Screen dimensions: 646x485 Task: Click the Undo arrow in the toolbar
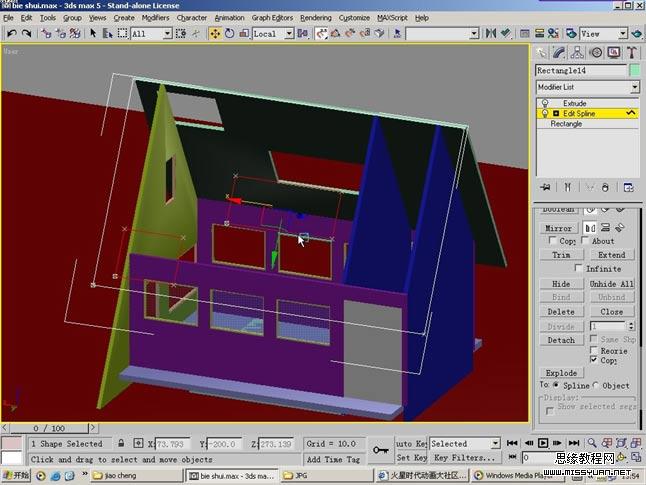coord(12,33)
